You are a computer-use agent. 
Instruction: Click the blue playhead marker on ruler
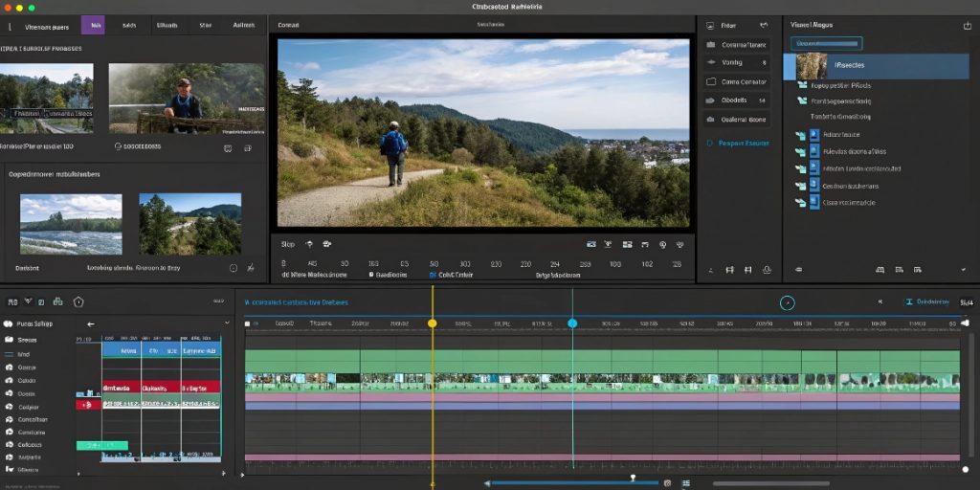(x=572, y=323)
